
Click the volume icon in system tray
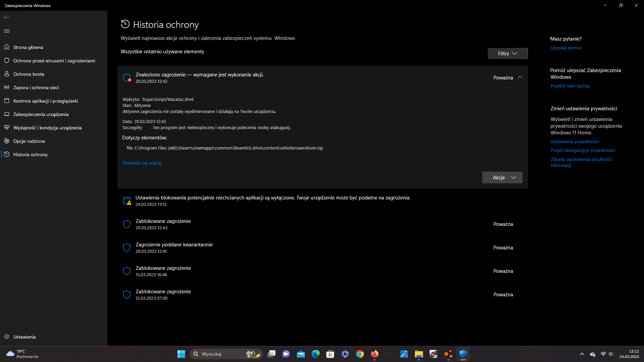click(x=611, y=354)
